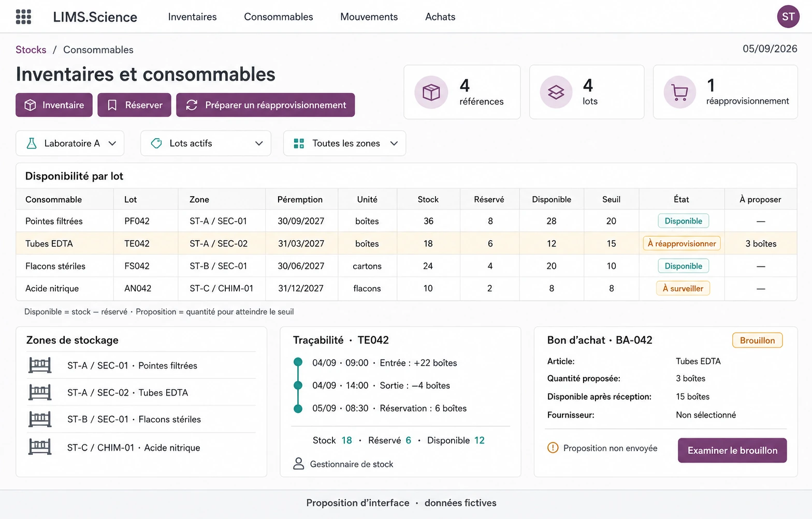Image resolution: width=812 pixels, height=519 pixels.
Task: Click the references box icon
Action: [x=431, y=92]
